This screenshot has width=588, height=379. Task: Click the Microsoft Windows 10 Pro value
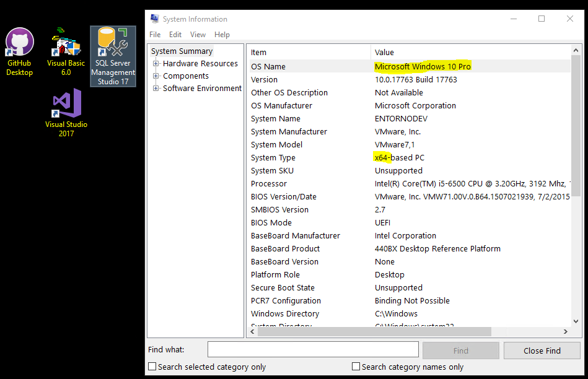[423, 66]
